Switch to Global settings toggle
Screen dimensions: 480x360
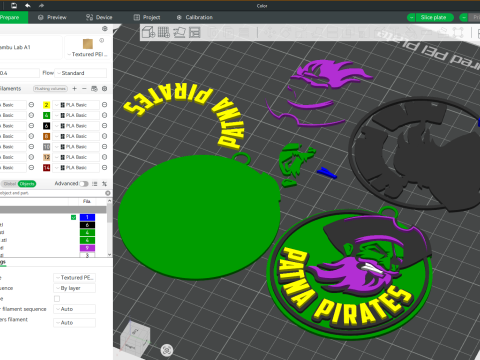point(10,184)
